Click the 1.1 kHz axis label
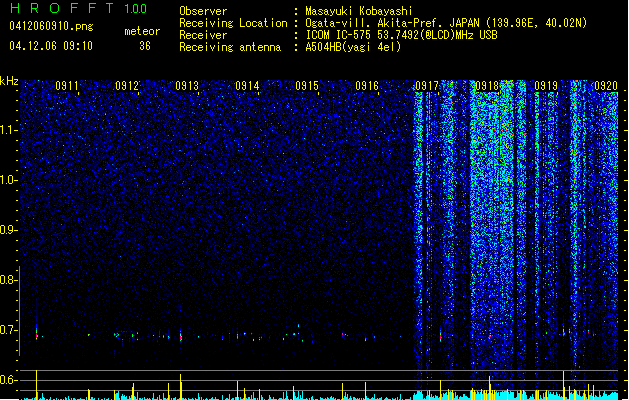This screenshot has height=400, width=629. [9, 130]
